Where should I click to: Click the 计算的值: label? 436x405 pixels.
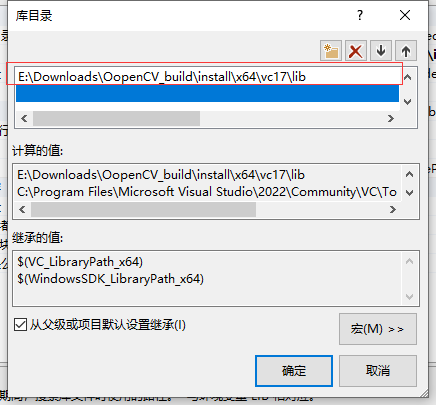pyautogui.click(x=38, y=151)
